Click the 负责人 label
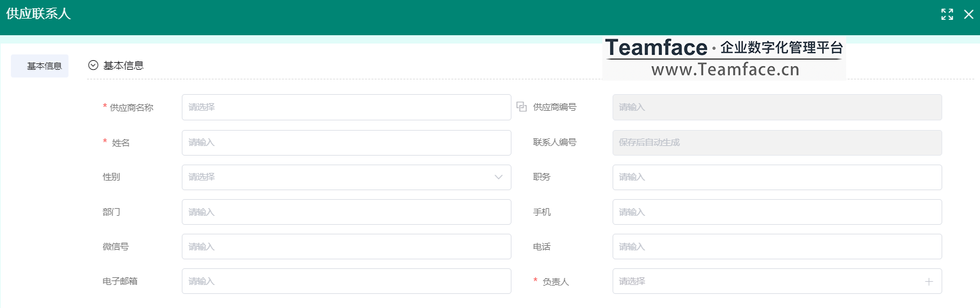Screen dimensions: 980x308 click(x=556, y=281)
